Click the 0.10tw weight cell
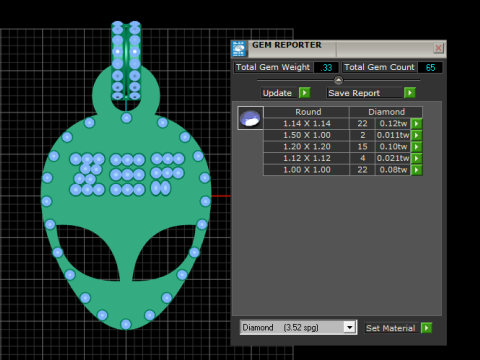Image resolution: width=480 pixels, height=360 pixels. (393, 147)
